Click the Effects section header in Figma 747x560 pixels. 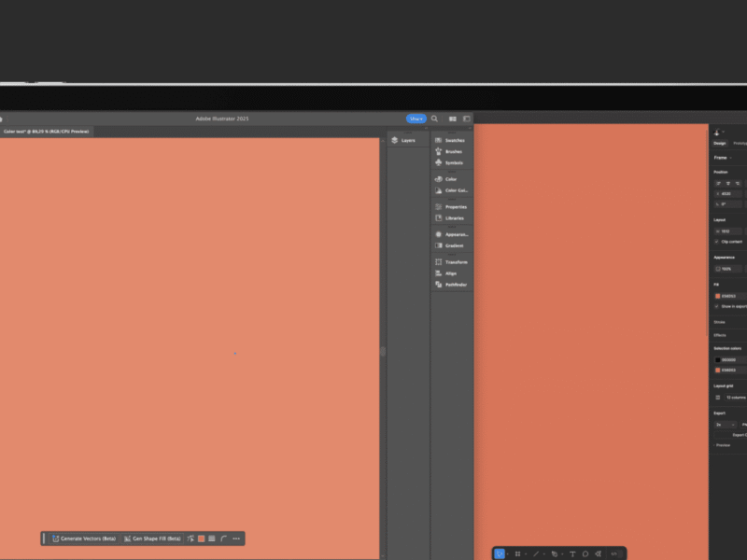click(x=720, y=335)
